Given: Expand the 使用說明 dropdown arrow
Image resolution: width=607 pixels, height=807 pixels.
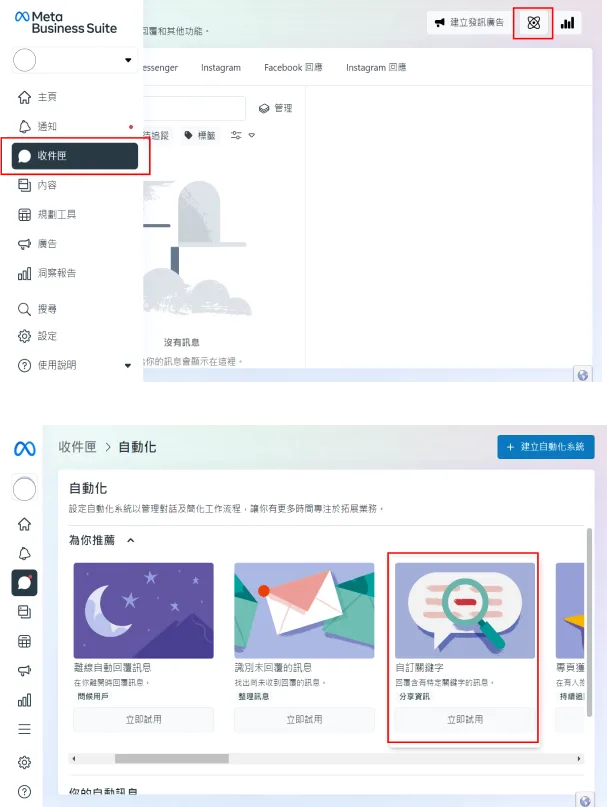Looking at the screenshot, I should [x=128, y=365].
